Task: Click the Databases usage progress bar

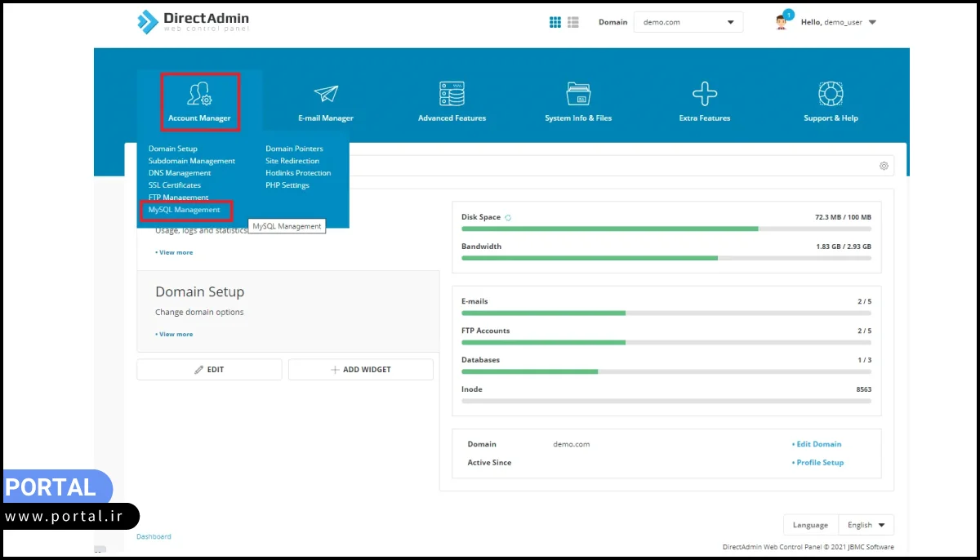Action: click(666, 371)
